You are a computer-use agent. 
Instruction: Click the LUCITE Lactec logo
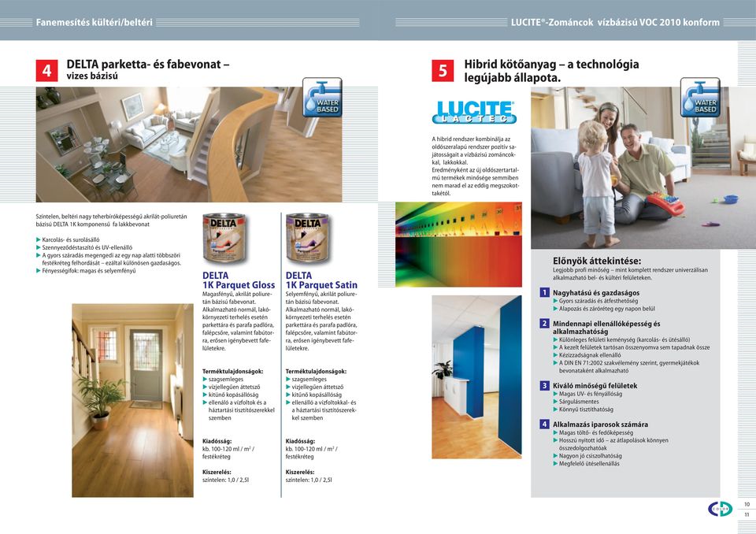474,112
